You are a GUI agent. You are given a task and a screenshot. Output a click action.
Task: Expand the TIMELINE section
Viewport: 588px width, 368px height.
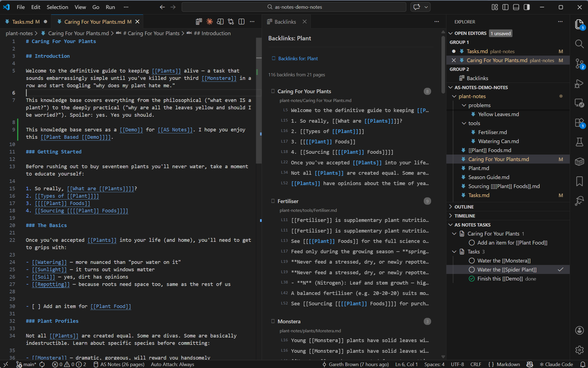click(465, 216)
